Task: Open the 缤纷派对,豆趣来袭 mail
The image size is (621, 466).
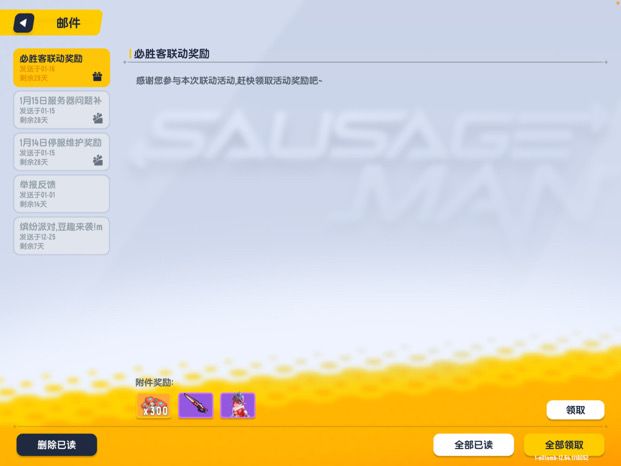Action: tap(61, 236)
